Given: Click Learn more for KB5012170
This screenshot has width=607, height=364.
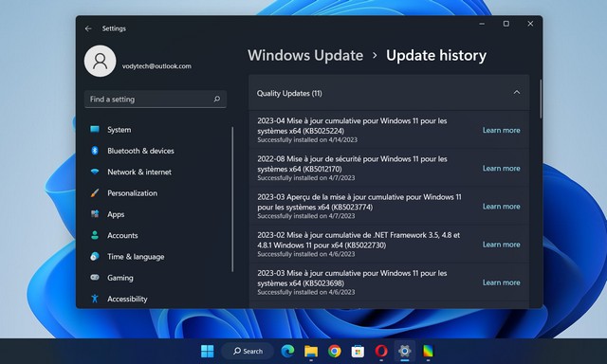Looking at the screenshot, I should click(x=501, y=169).
